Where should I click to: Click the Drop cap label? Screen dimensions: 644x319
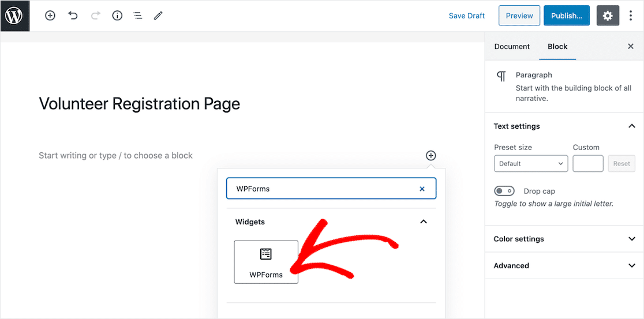(540, 192)
